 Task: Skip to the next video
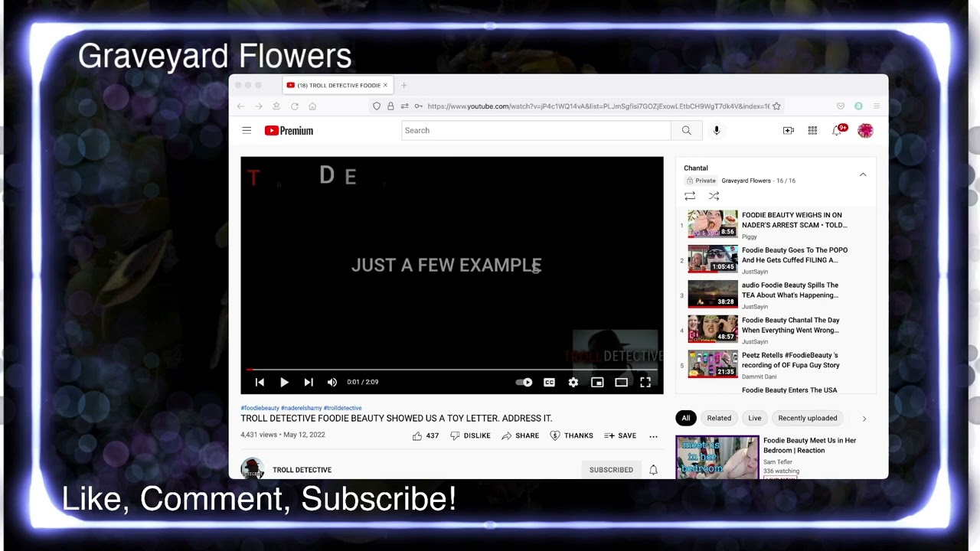pos(309,382)
